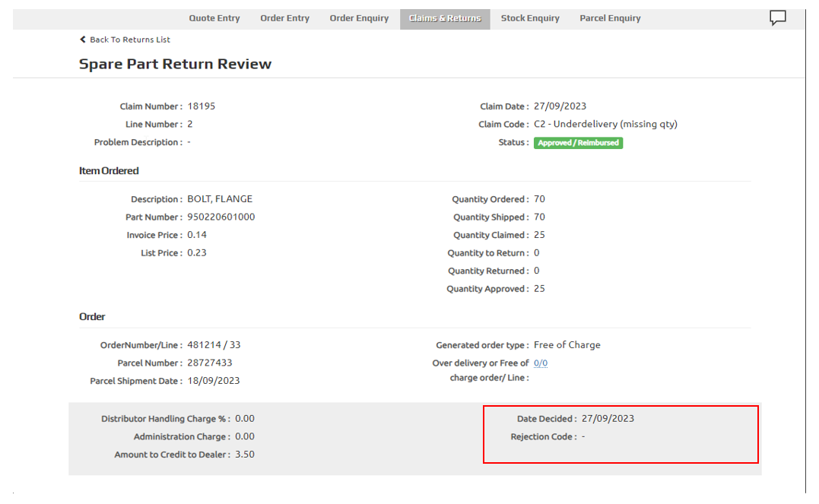Click Distributor Handling Charge % value 0.00
Image resolution: width=819 pixels, height=504 pixels.
pos(245,419)
